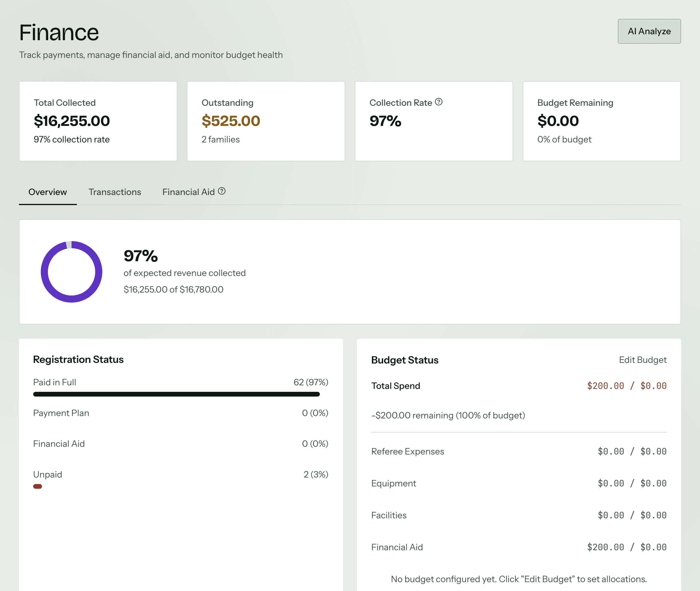Click the Payment Plan '0 (0%)' value
The width and height of the screenshot is (700, 591).
click(315, 413)
